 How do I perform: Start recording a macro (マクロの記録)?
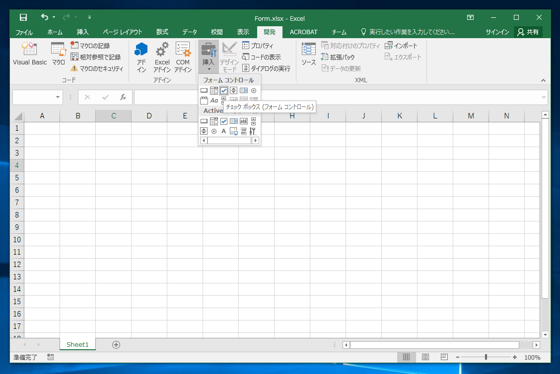(90, 45)
